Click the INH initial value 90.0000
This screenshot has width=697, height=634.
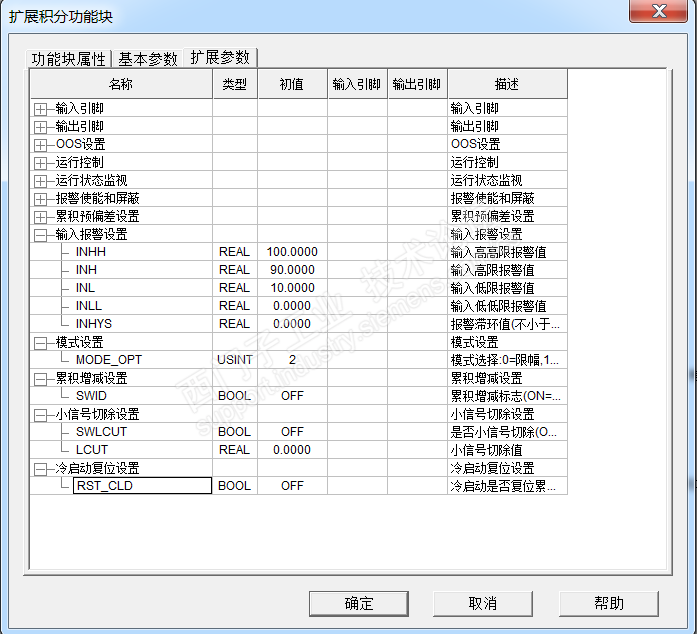tap(292, 270)
